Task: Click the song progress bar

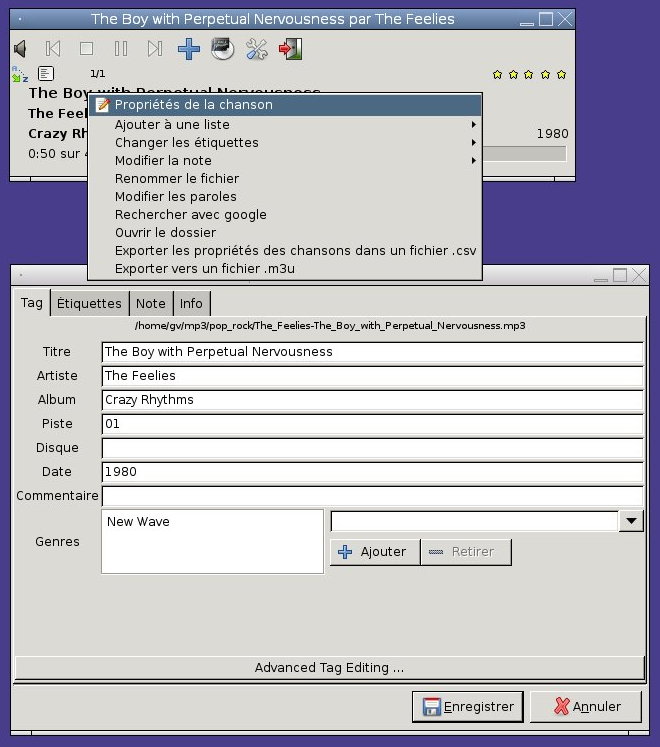Action: (x=524, y=154)
